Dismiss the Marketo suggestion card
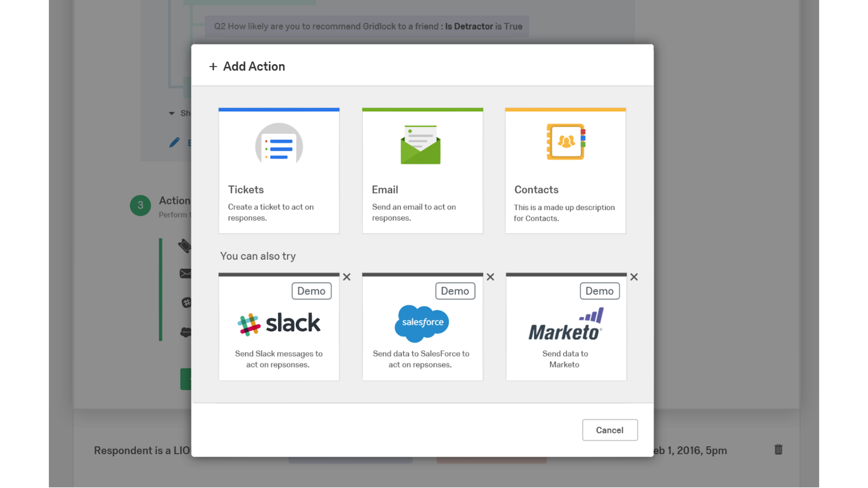 (634, 277)
